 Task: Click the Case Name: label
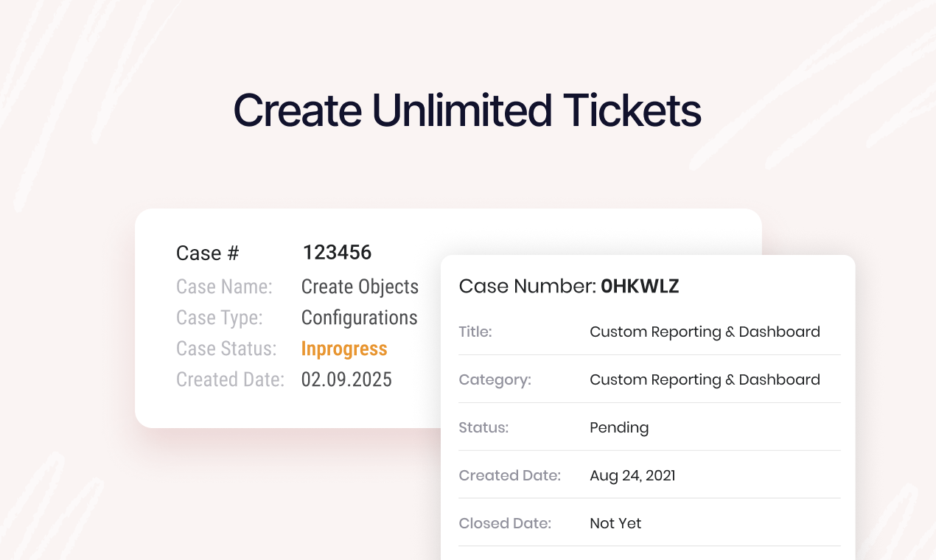point(224,287)
